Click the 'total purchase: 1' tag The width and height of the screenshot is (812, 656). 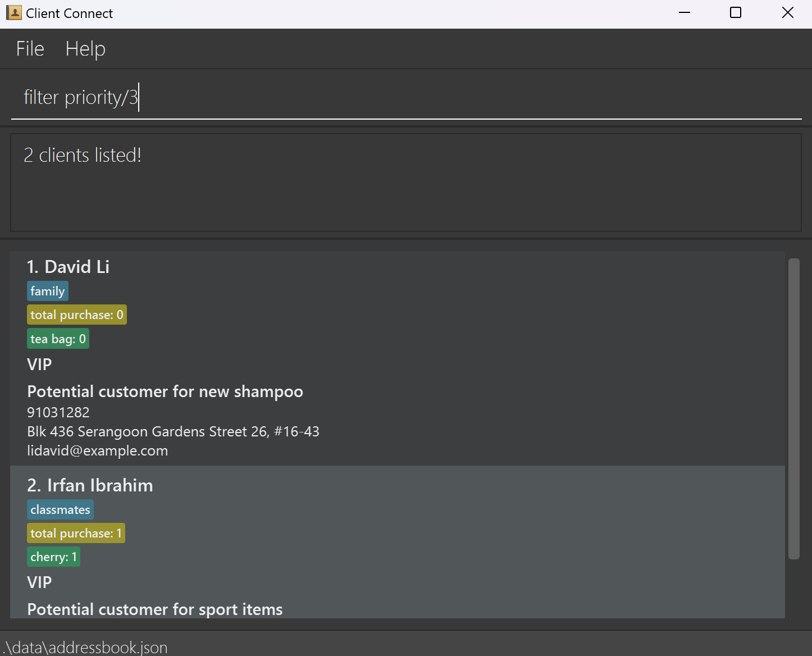[x=76, y=533]
